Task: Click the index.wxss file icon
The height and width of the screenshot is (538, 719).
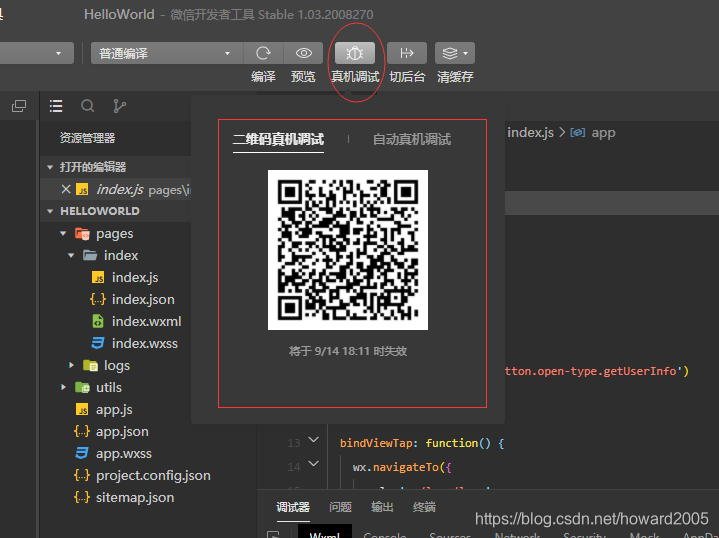Action: [x=98, y=343]
